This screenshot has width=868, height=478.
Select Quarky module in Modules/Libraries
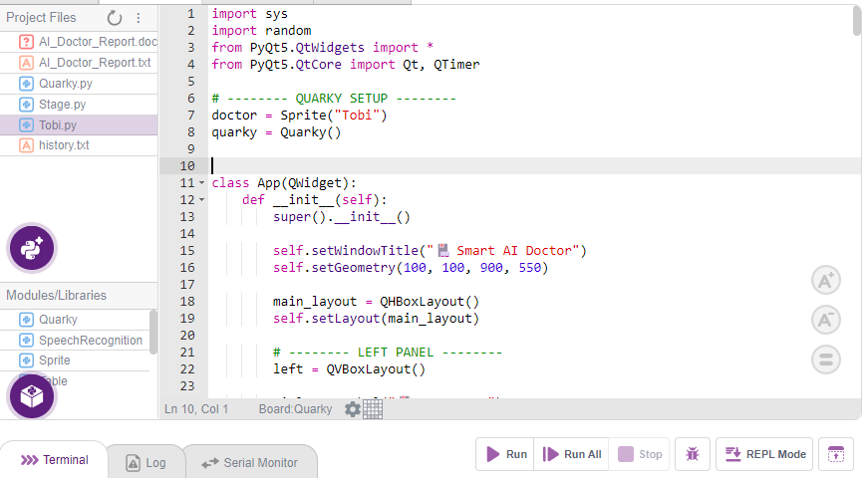75,320
